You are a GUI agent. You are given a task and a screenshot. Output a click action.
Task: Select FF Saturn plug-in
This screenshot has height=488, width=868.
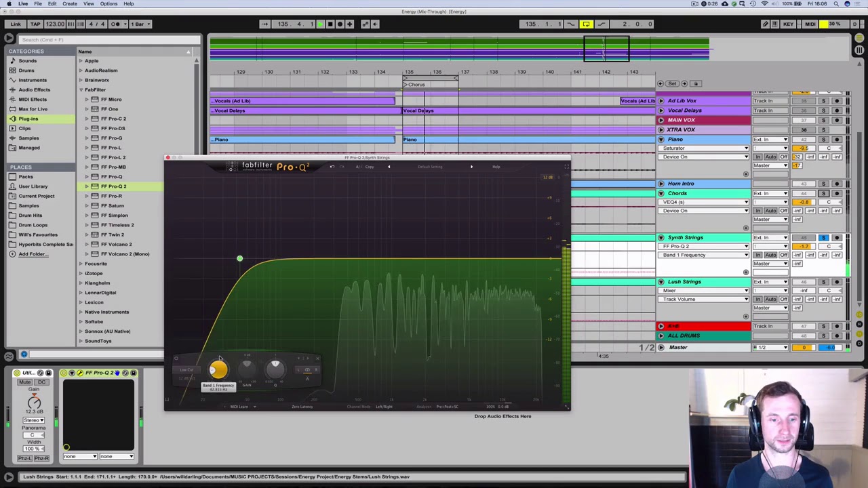point(112,205)
